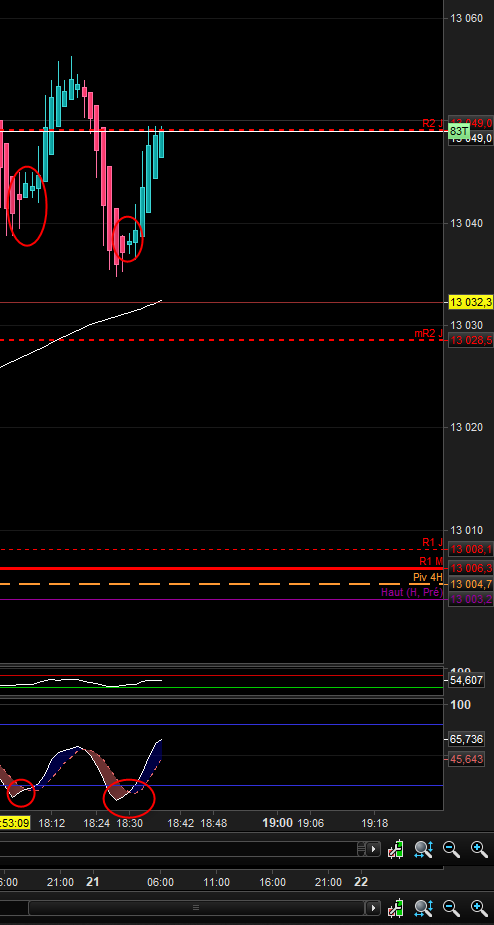Viewport: 494px width, 925px height.
Task: Click the bottom scrollbar thumb with grip lines
Action: point(197,907)
